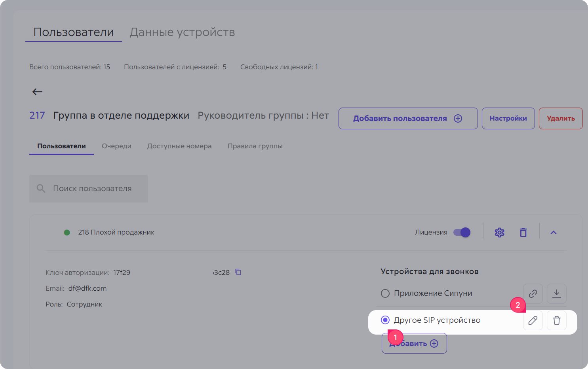
Task: Switch to the Очереди tab
Action: [x=116, y=146]
